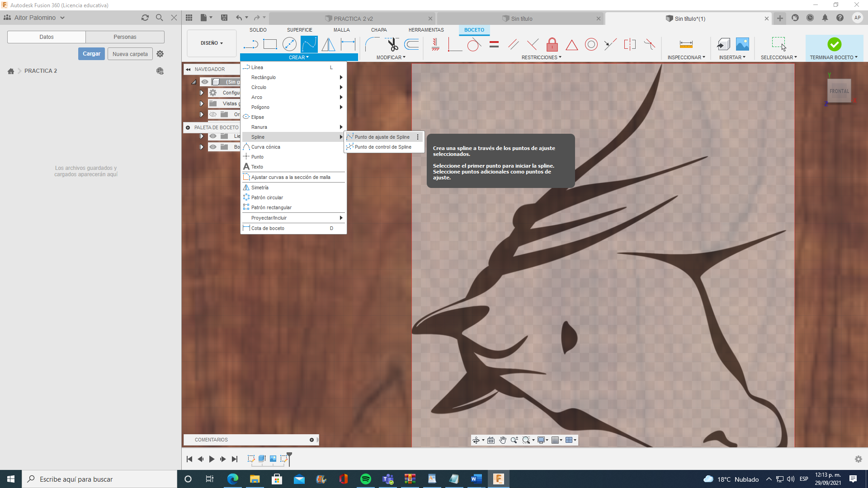Switch to the Personas tab

(x=125, y=37)
